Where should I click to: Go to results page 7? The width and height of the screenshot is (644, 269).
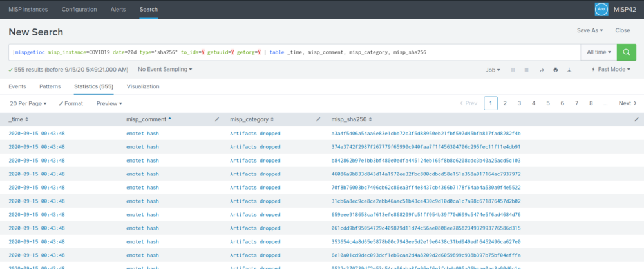(576, 103)
